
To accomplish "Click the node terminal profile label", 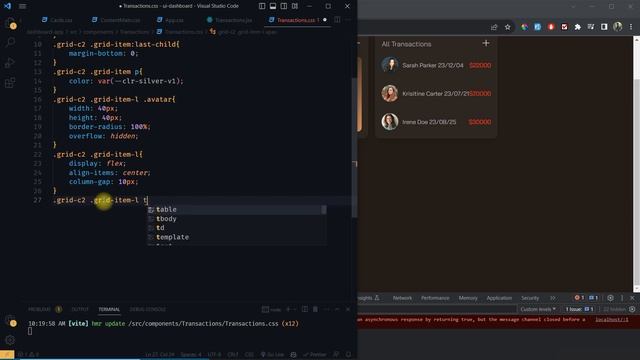I will point(271,309).
